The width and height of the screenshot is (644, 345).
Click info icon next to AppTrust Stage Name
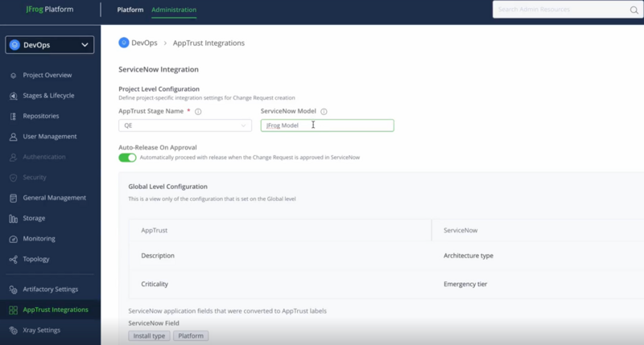pyautogui.click(x=198, y=112)
